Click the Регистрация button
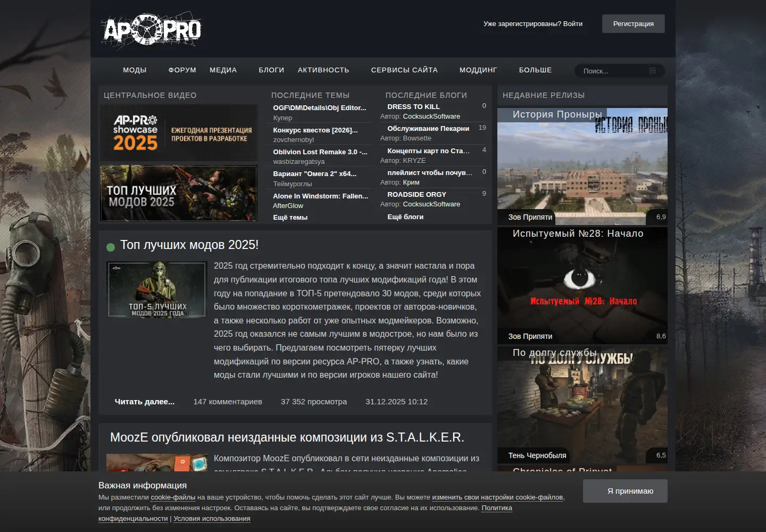Screen dimensions: 766x532 tap(633, 23)
